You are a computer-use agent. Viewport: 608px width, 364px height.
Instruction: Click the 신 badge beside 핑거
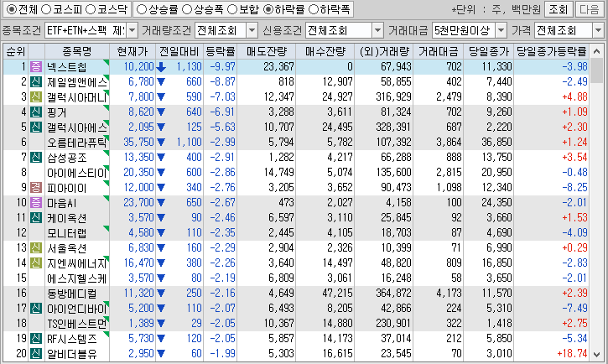coord(36,112)
